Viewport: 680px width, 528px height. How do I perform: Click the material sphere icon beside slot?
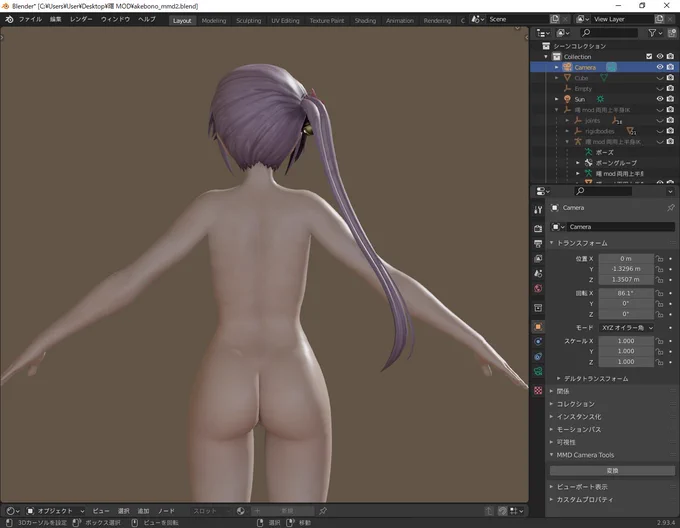point(241,511)
